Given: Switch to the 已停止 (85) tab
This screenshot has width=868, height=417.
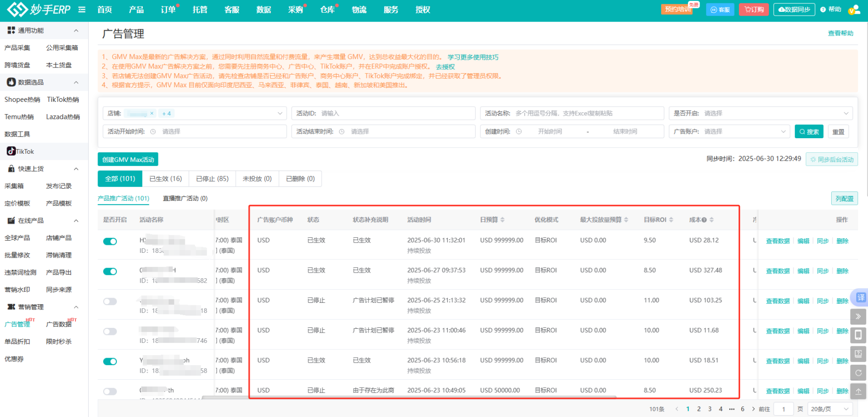Looking at the screenshot, I should (212, 179).
